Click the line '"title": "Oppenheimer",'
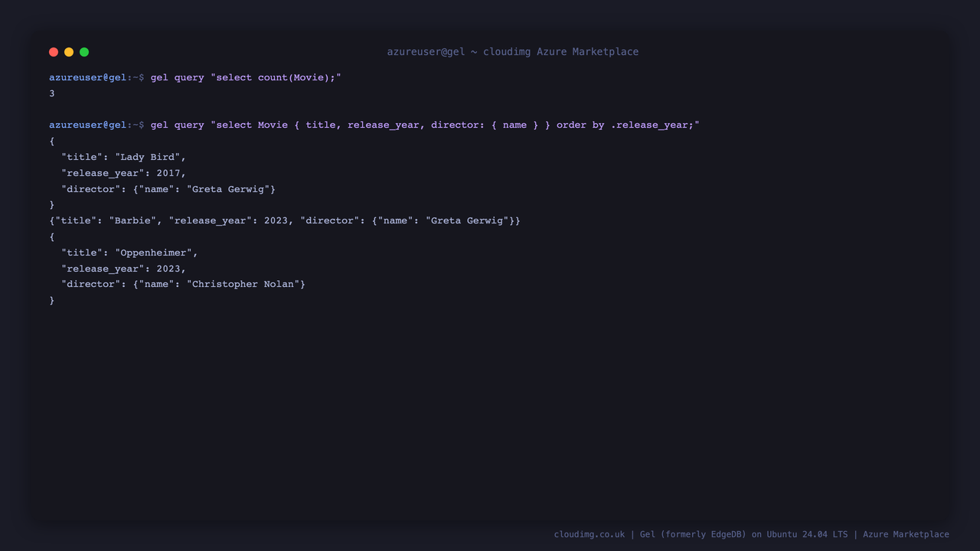This screenshot has width=980, height=551. pyautogui.click(x=130, y=253)
